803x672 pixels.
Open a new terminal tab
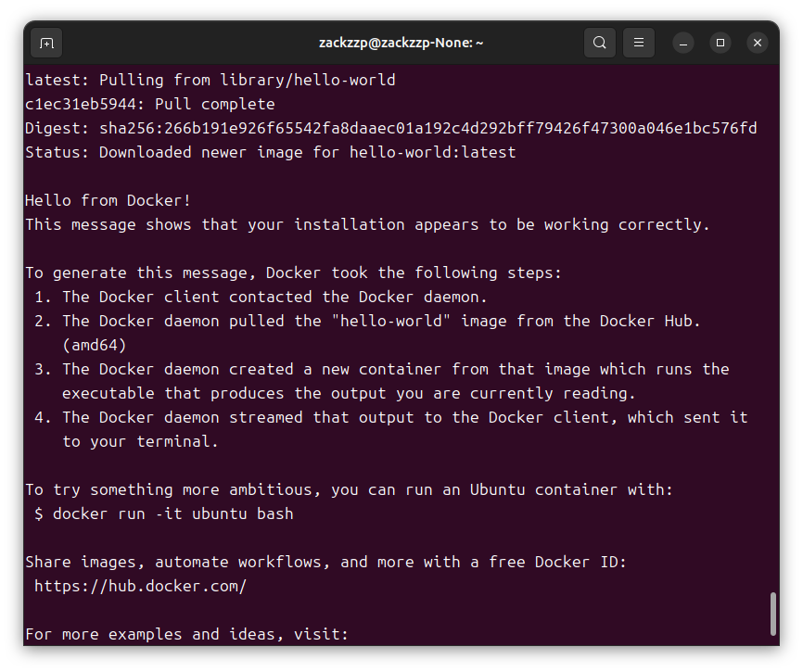(46, 43)
